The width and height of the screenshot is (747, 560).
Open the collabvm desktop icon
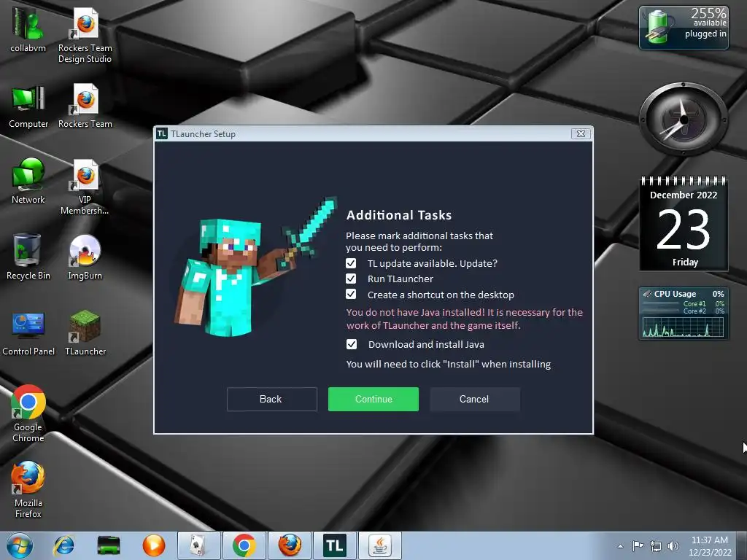click(x=28, y=30)
